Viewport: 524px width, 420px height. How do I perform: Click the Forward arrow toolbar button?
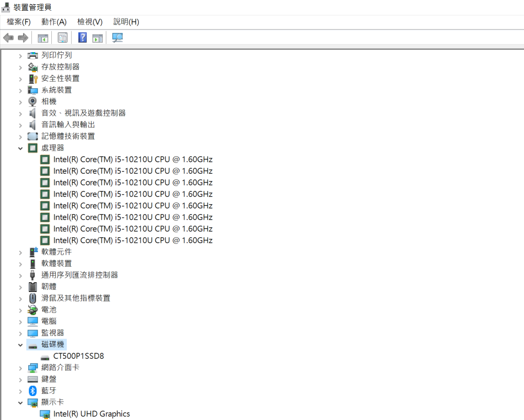(x=23, y=38)
